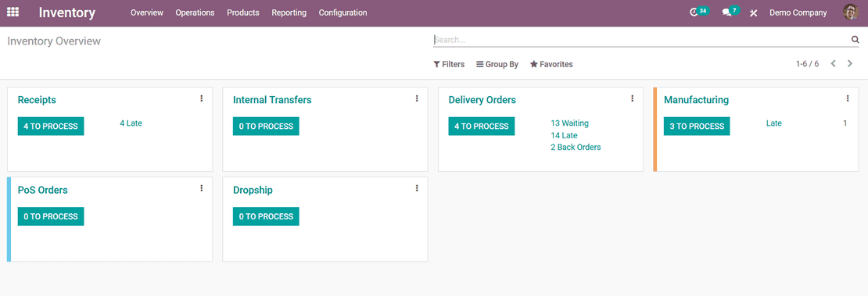Go to previous page arrow

coord(833,63)
